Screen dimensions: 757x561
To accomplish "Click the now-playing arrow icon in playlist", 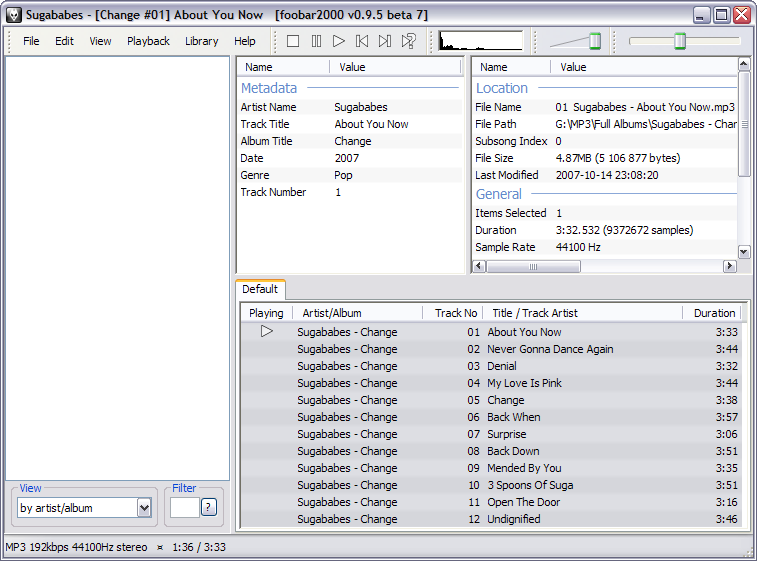I will coord(266,331).
